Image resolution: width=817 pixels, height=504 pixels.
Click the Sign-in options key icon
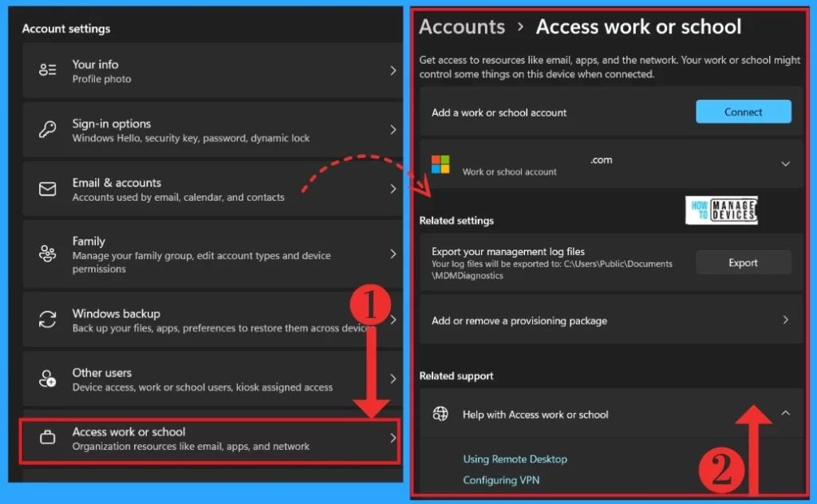(x=47, y=129)
